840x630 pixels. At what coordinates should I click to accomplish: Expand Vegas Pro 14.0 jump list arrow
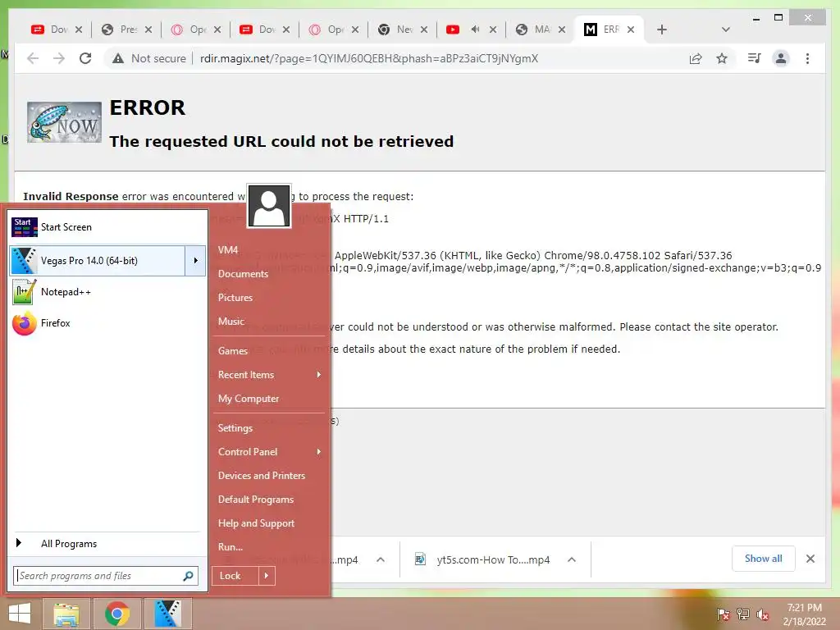point(195,261)
